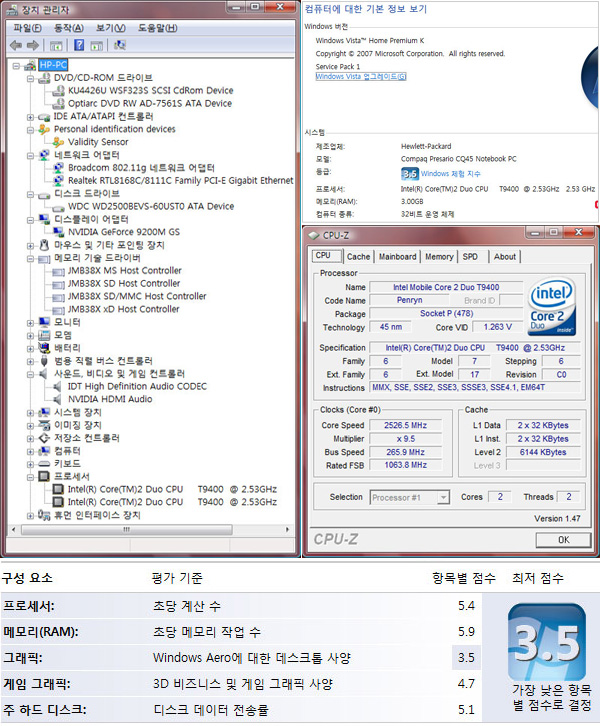This screenshot has width=600, height=726.
Task: Select the JMB38X SD/MMC Host Controller row
Action: (x=137, y=296)
